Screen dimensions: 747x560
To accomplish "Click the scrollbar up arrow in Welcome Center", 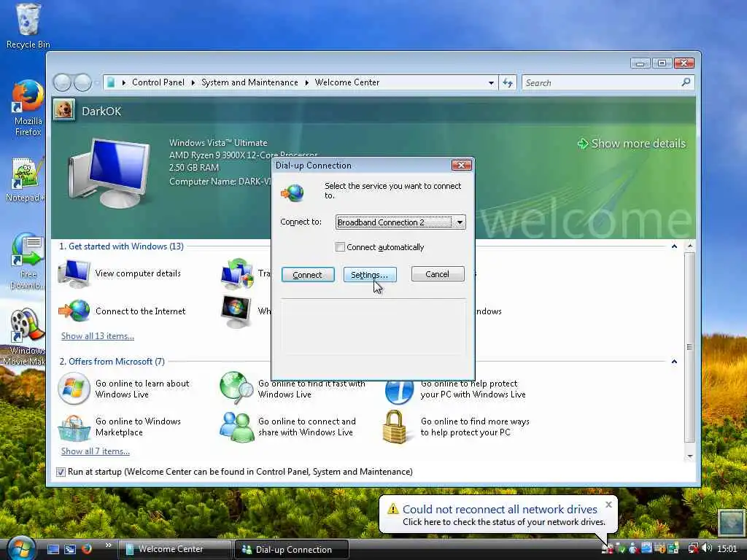I will (689, 246).
